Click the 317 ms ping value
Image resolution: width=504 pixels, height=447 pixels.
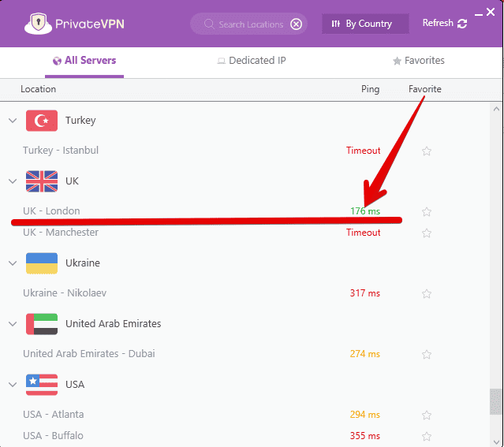click(x=365, y=293)
